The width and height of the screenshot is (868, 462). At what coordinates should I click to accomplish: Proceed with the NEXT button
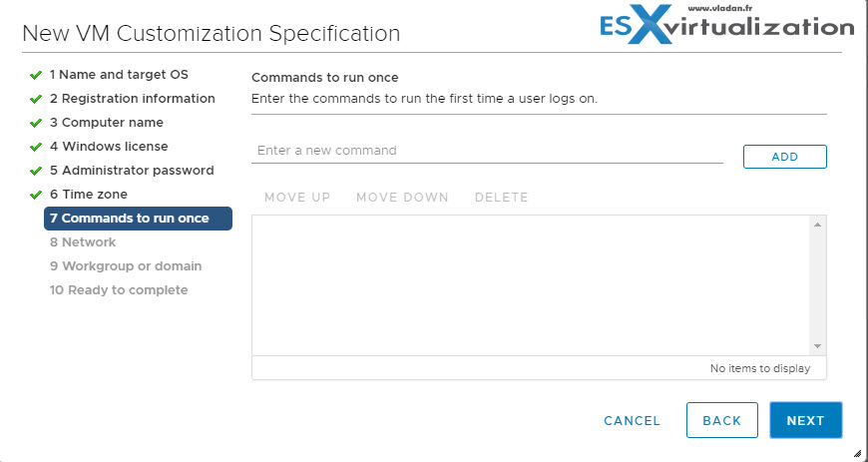click(805, 420)
